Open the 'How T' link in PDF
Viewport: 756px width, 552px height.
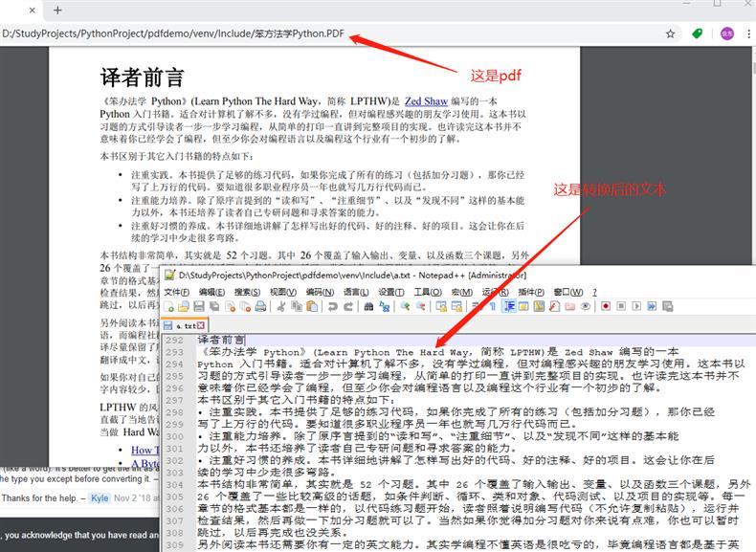click(145, 451)
